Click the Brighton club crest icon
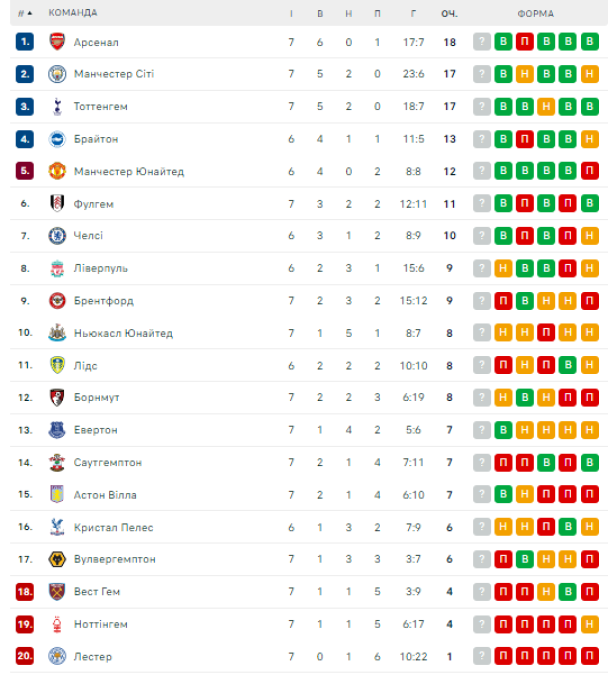 tap(56, 139)
